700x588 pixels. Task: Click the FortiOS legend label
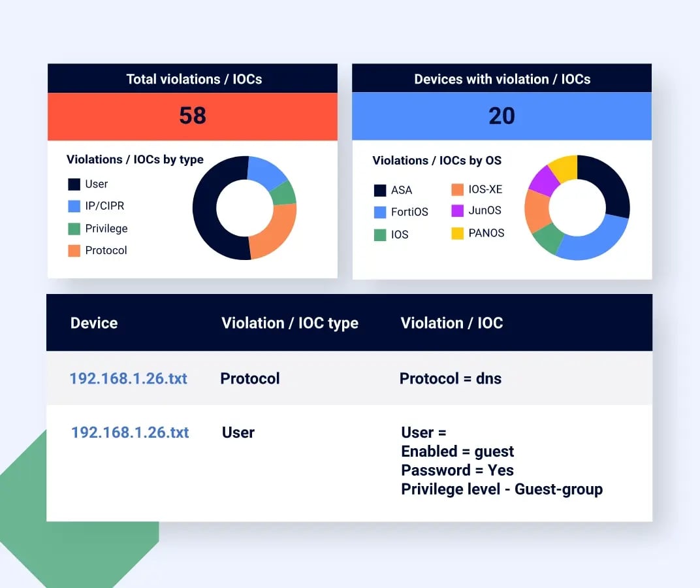[x=409, y=212]
